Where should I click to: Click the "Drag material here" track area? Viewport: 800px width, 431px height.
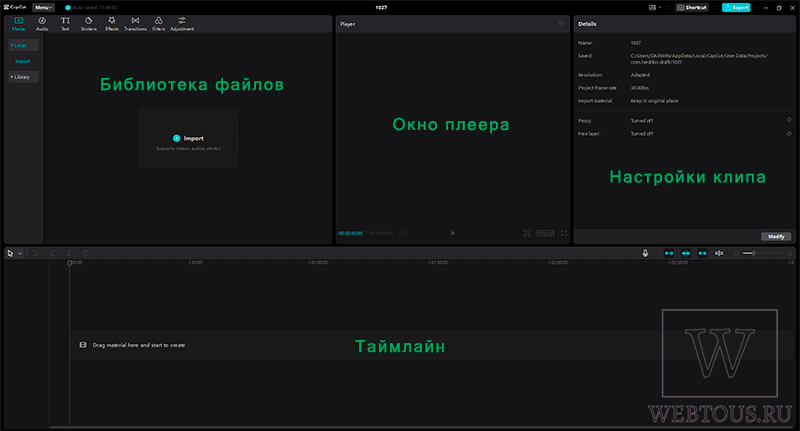click(432, 345)
